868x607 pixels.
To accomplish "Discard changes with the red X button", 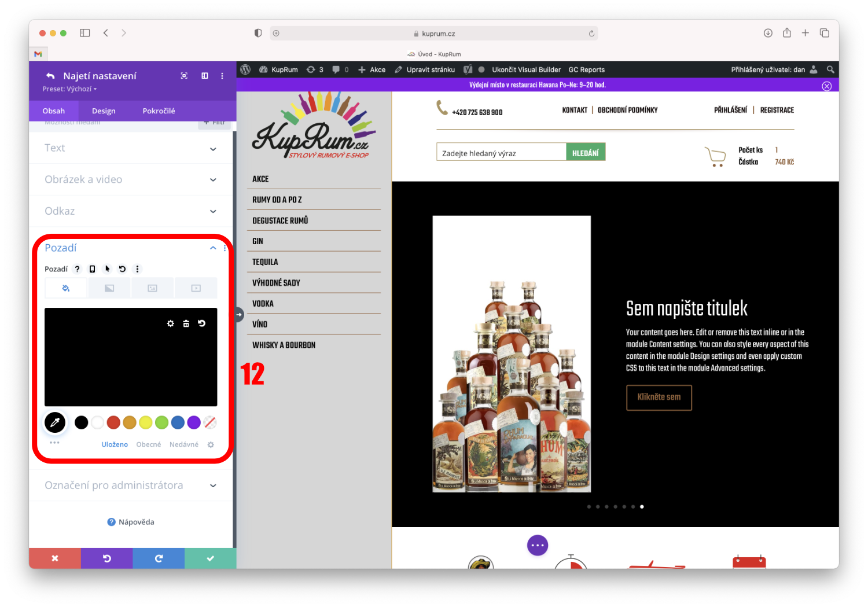I will coord(55,558).
